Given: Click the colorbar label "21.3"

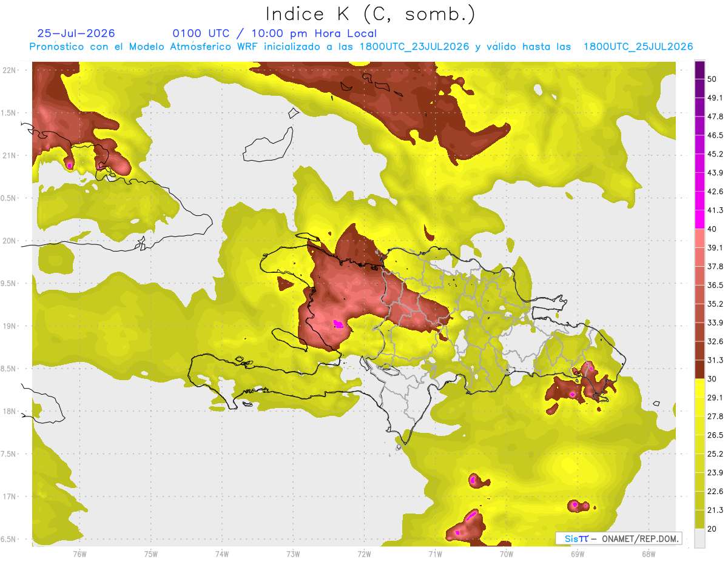Looking at the screenshot, I should click(x=715, y=510).
